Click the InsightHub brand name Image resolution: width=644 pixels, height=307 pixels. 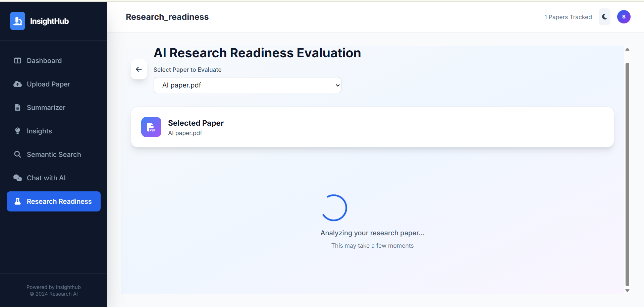(49, 21)
